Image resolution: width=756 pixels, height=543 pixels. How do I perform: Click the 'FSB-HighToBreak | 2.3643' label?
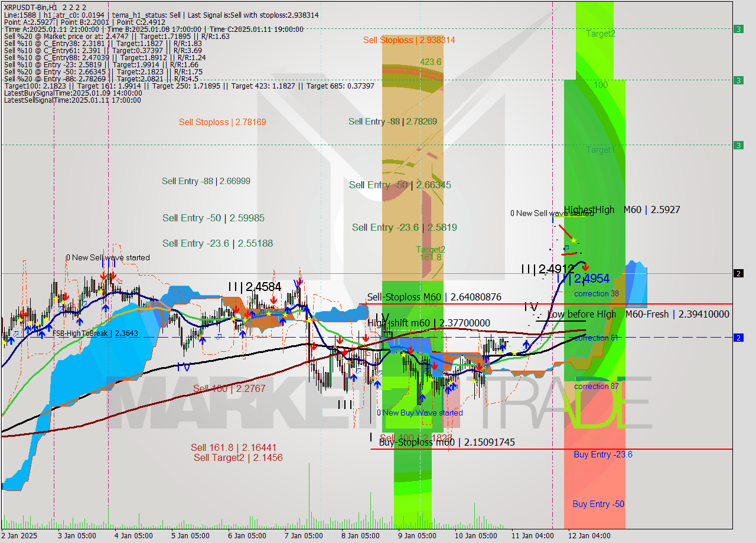(x=95, y=333)
